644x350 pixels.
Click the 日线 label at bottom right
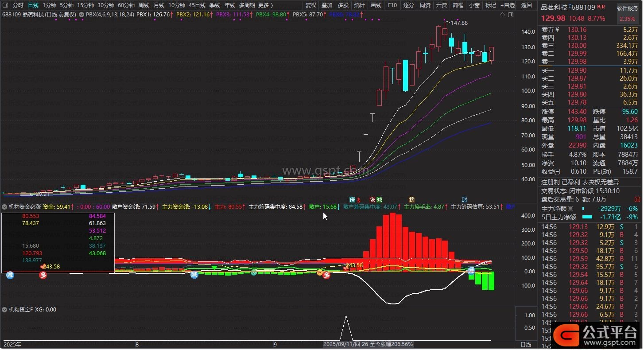pyautogui.click(x=526, y=344)
